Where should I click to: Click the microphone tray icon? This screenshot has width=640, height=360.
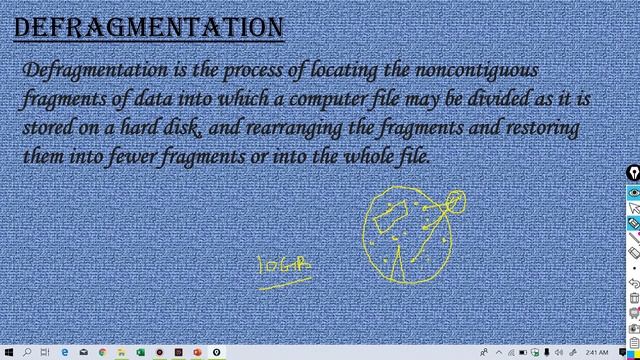pyautogui.click(x=547, y=352)
